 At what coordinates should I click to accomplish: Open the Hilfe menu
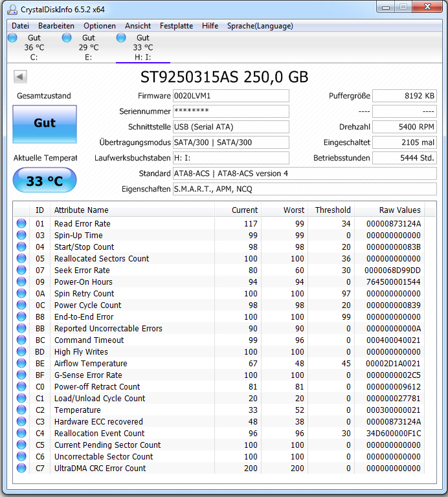coord(210,26)
